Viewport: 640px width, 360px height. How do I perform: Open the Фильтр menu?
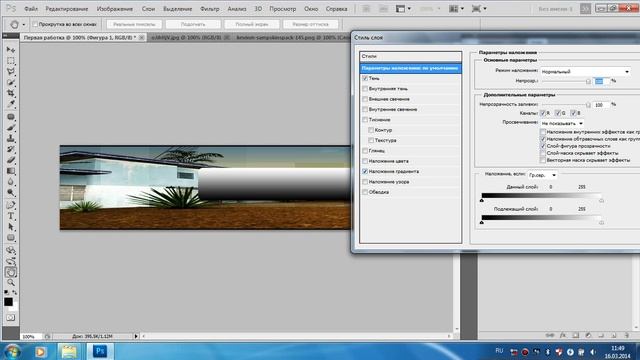210,9
